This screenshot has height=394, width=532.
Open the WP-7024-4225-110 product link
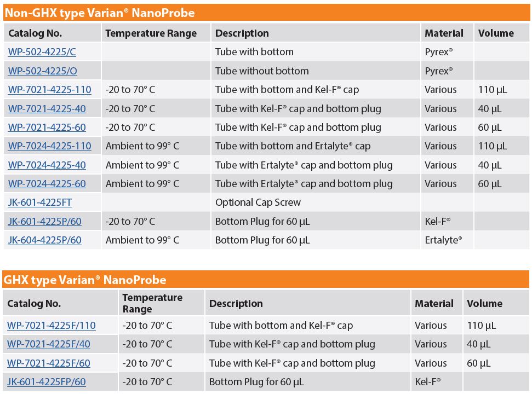(49, 146)
